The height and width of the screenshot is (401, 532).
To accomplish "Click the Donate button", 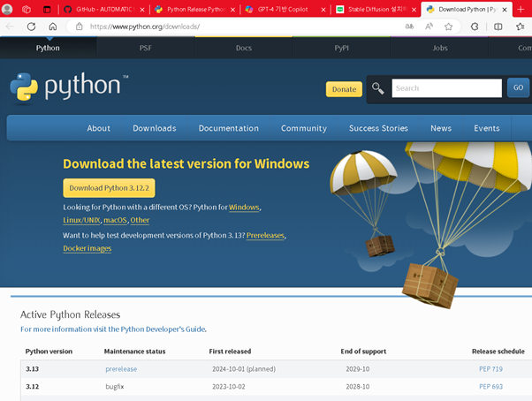I will [344, 89].
